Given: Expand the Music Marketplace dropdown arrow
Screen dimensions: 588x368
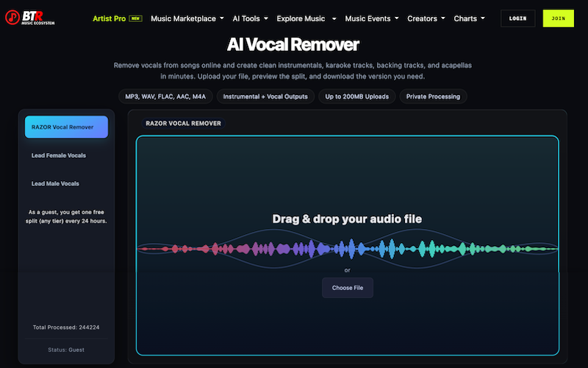Looking at the screenshot, I should (222, 18).
